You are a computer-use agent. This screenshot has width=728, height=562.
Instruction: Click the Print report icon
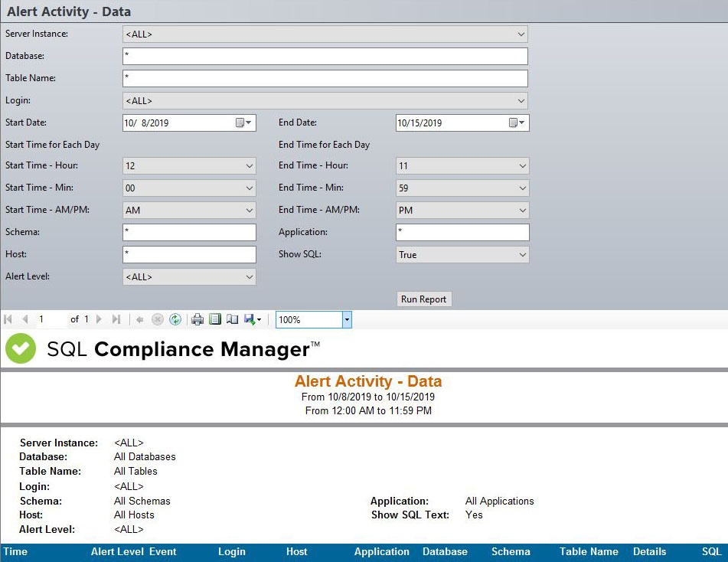coord(198,320)
